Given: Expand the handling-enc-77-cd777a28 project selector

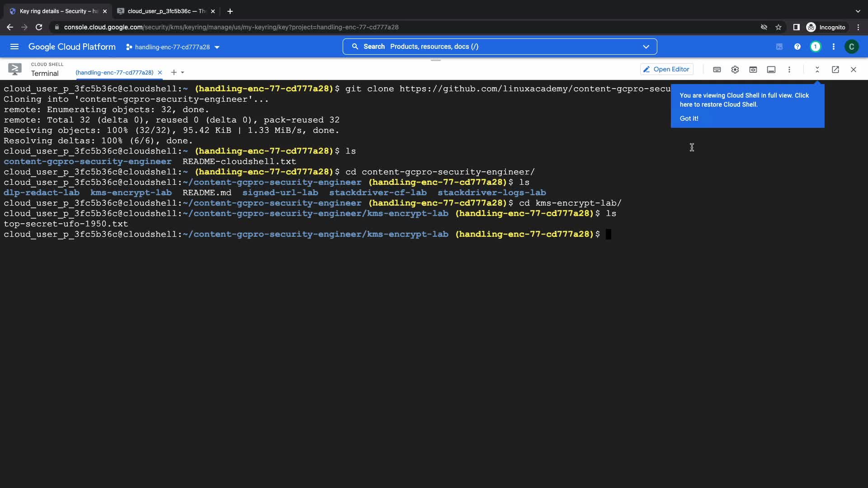Looking at the screenshot, I should point(173,47).
